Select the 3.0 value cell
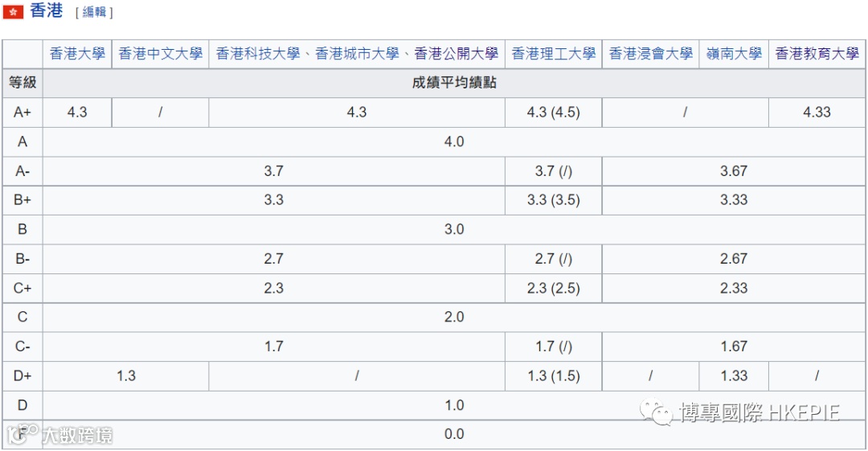868x451 pixels. click(454, 229)
